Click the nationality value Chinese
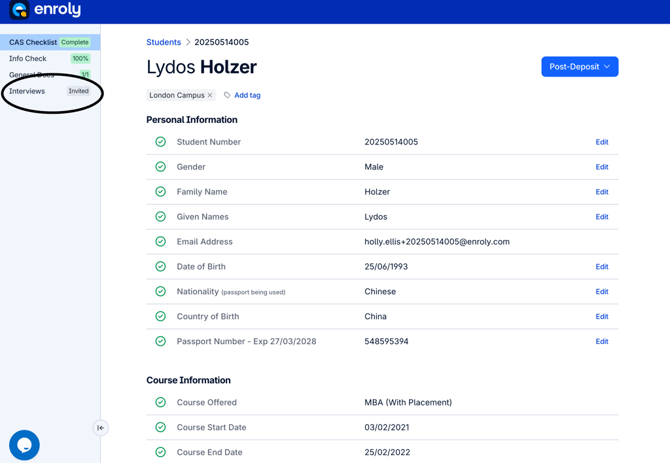This screenshot has height=463, width=670. tap(380, 291)
